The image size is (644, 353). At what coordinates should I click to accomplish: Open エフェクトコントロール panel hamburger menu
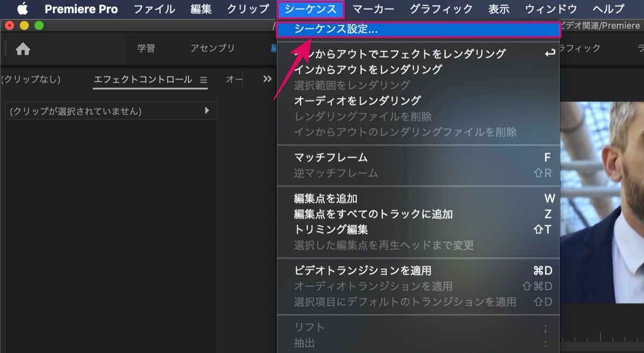tap(203, 80)
